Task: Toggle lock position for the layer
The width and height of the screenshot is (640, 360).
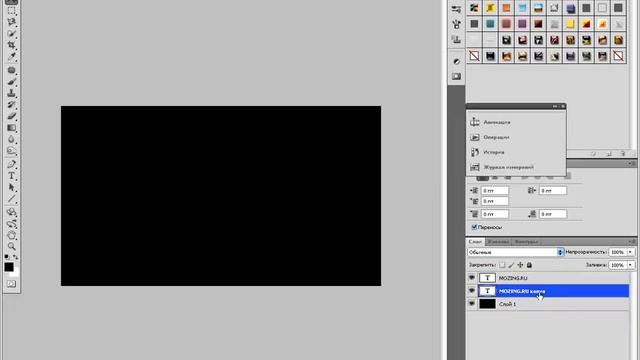Action: 520,265
